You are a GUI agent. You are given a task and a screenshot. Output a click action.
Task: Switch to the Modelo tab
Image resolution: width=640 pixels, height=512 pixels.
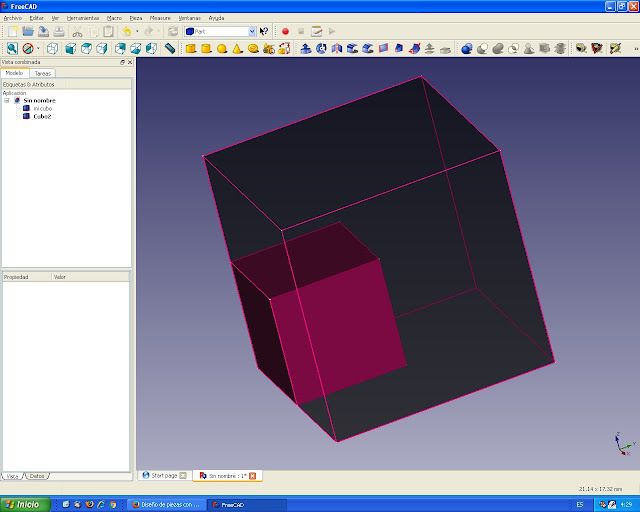[x=14, y=73]
